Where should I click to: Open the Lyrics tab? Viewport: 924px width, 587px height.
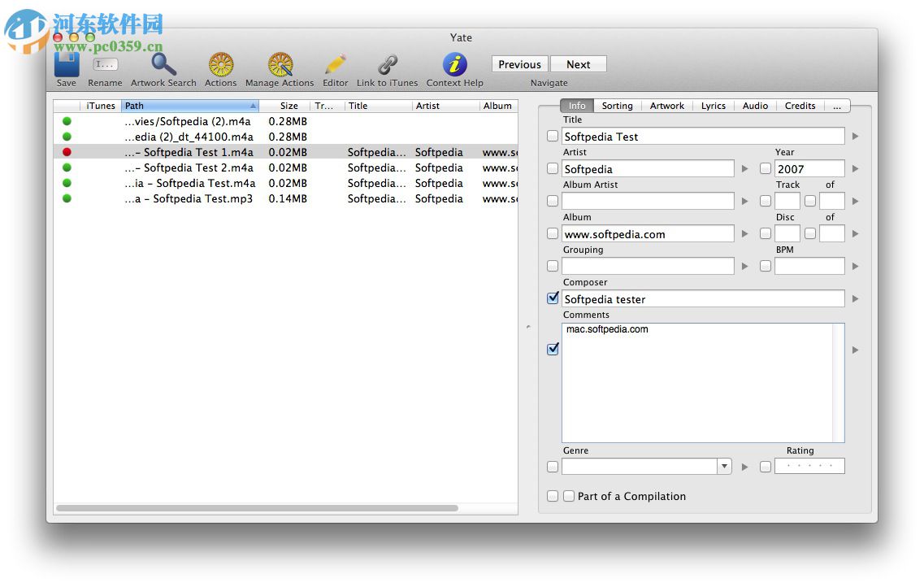click(713, 106)
